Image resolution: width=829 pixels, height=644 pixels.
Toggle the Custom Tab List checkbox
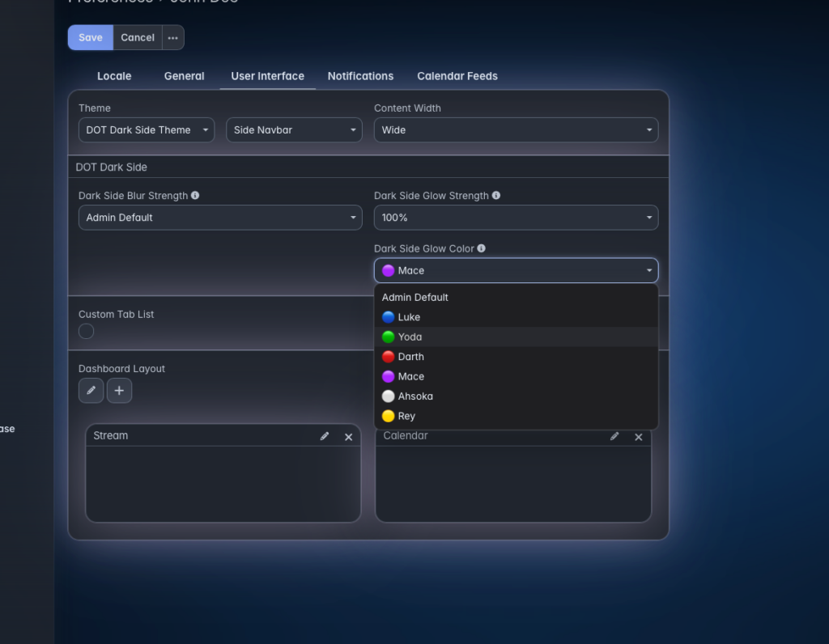(x=86, y=331)
